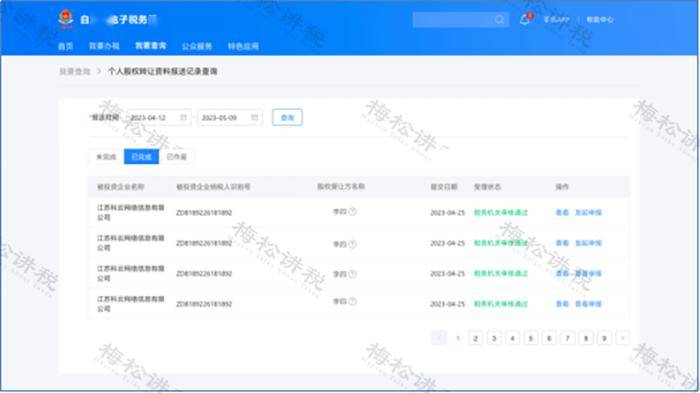Click the 操作 column header
The width and height of the screenshot is (700, 393).
tap(562, 187)
